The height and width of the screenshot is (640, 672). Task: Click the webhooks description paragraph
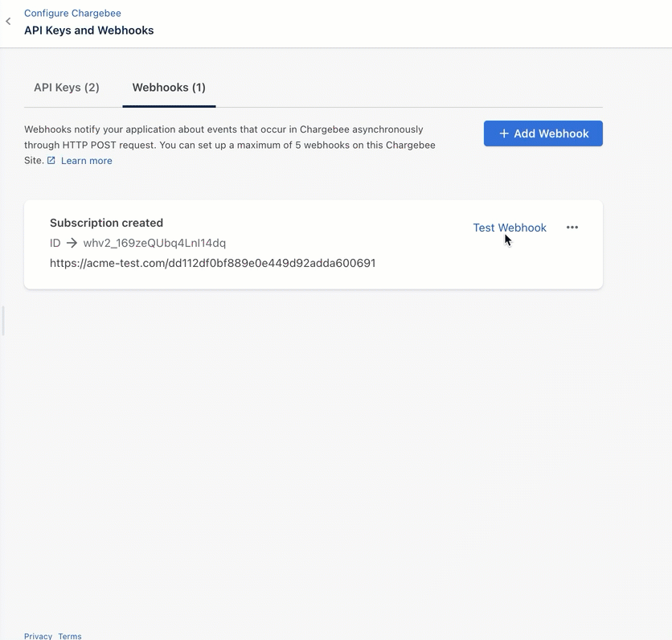(229, 137)
